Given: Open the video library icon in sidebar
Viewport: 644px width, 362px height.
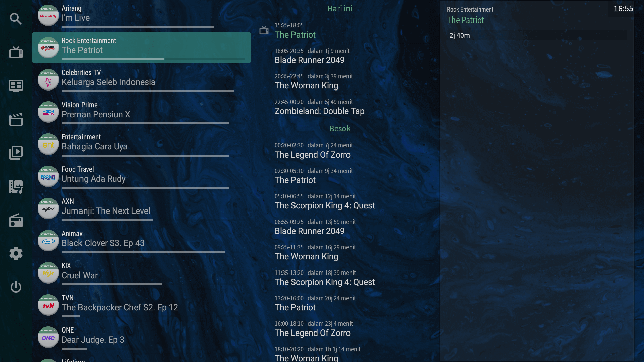Looking at the screenshot, I should tap(16, 153).
